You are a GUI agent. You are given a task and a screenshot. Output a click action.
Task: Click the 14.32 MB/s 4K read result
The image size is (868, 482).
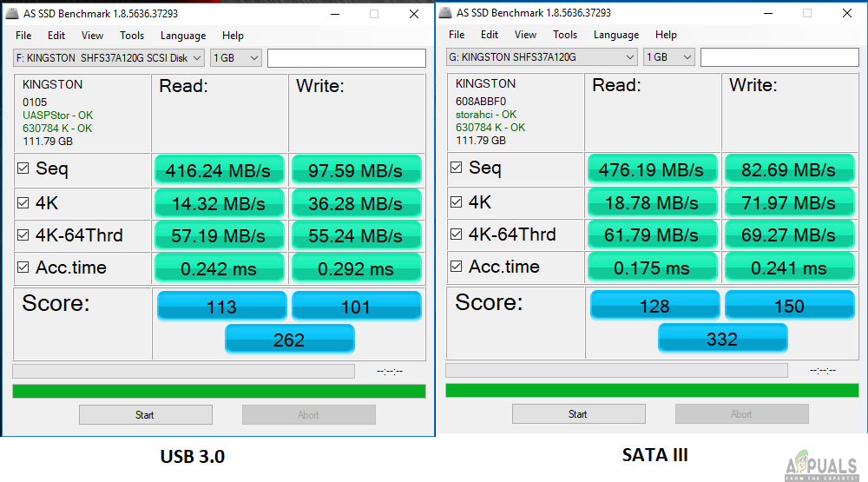(220, 203)
